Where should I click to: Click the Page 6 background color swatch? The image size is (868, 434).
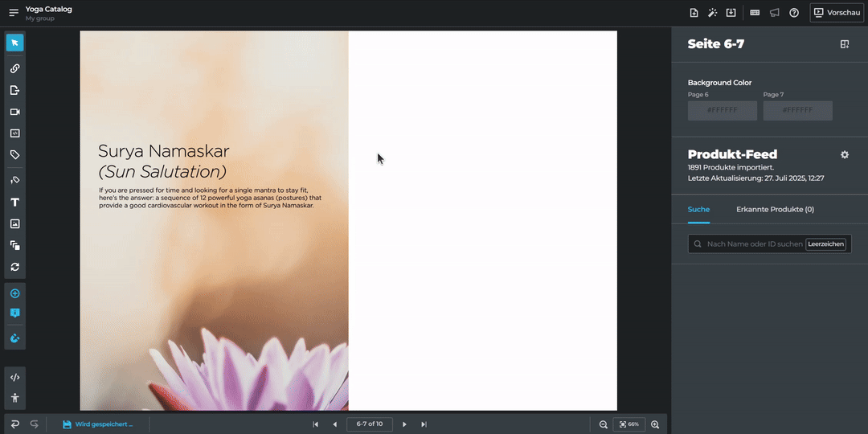pos(722,110)
